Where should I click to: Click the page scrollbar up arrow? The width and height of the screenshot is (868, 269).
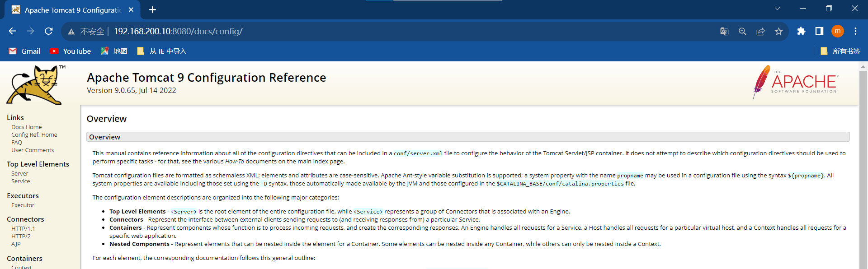(863, 66)
